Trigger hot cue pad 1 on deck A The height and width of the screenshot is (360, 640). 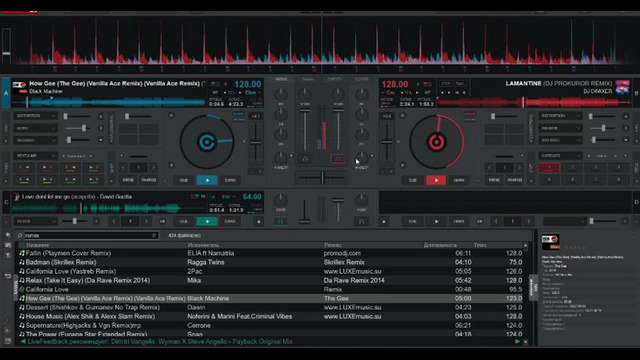point(24,167)
